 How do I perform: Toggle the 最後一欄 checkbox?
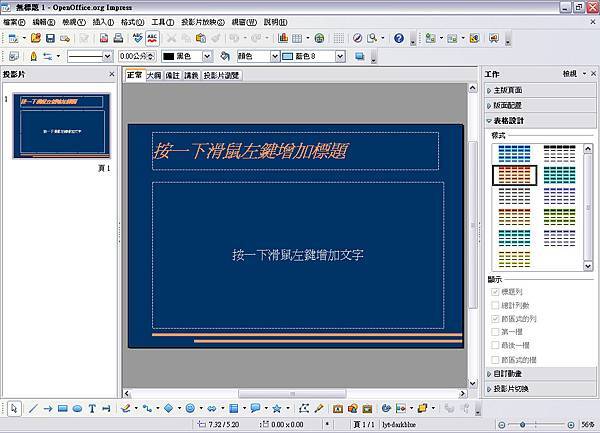[495, 344]
